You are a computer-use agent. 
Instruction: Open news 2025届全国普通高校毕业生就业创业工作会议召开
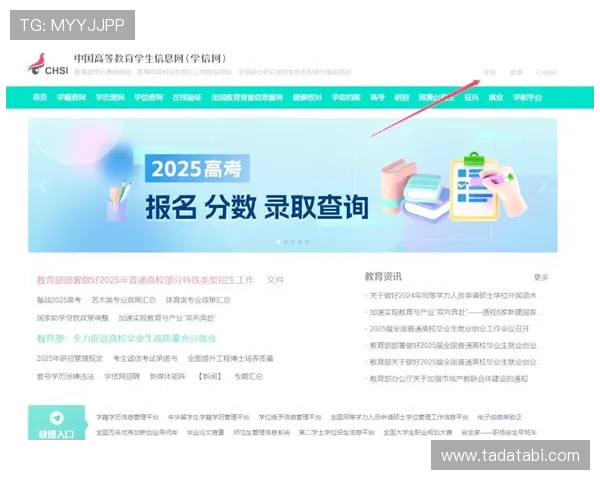449,329
